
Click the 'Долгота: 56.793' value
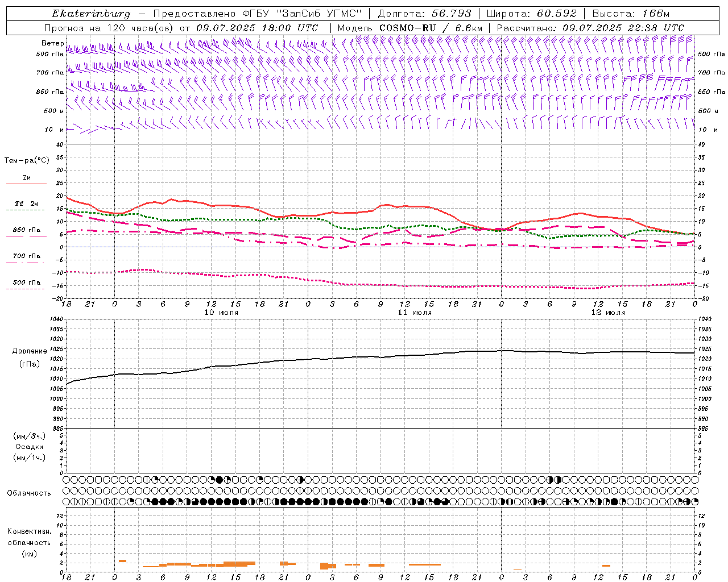pos(424,14)
